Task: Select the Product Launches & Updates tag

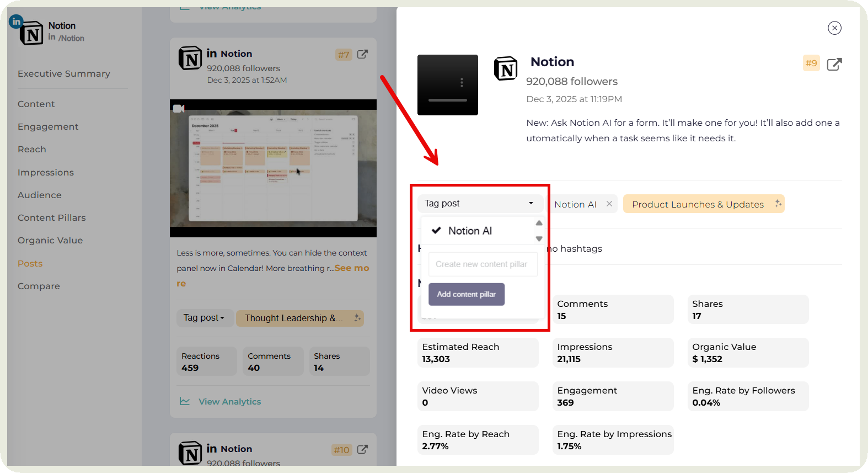Action: click(698, 204)
